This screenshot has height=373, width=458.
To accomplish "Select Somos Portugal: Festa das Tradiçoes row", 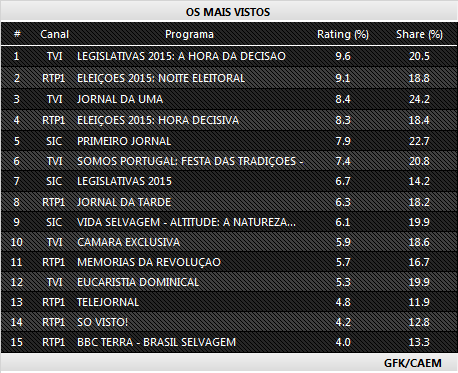I will point(229,161).
